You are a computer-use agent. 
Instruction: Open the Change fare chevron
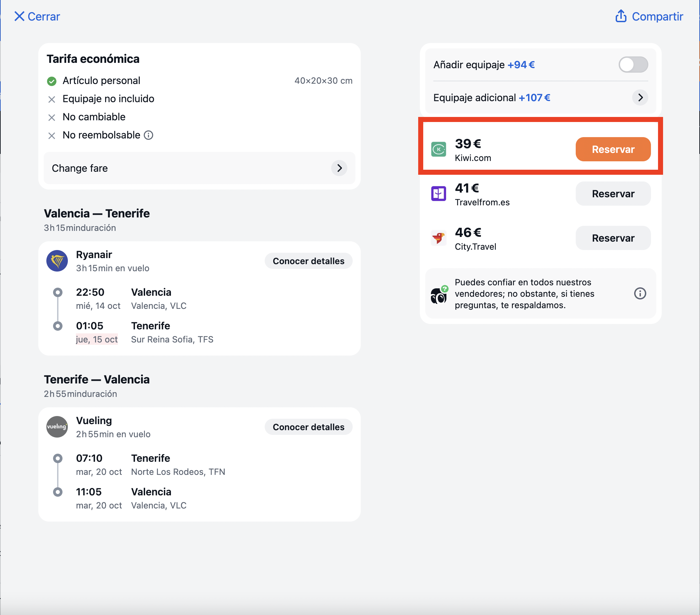click(339, 168)
